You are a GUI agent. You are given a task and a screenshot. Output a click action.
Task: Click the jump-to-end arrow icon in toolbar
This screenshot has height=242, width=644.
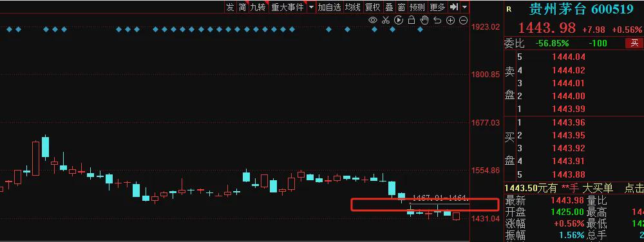pyautogui.click(x=454, y=7)
